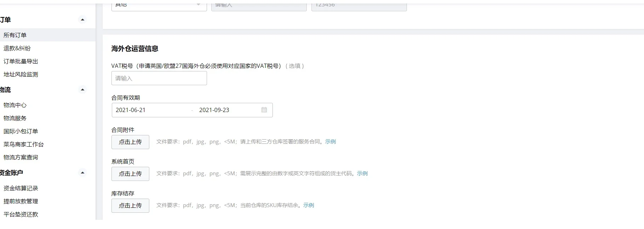Click the 订单 section heading
Screen dimensions: 644x229
[x=5, y=20]
